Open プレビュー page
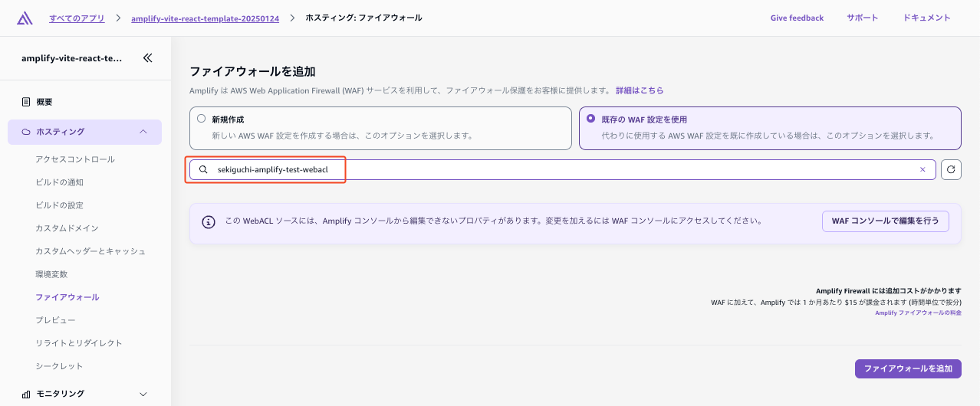This screenshot has width=980, height=406. [55, 320]
